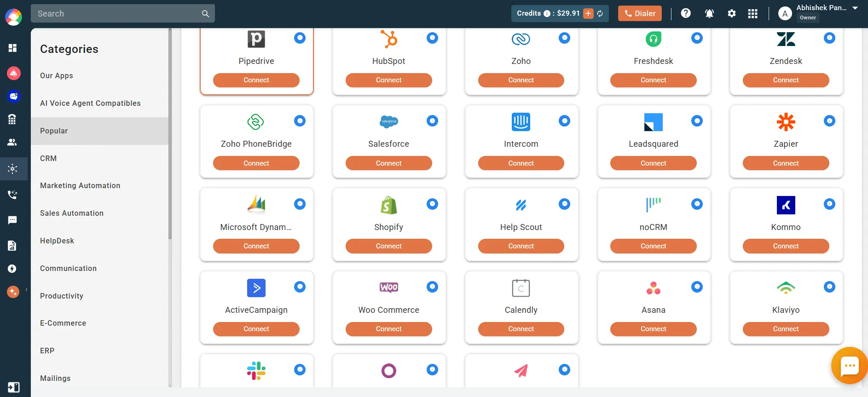This screenshot has height=397, width=868.
Task: Click the HubSpot logo
Action: pos(389,39)
